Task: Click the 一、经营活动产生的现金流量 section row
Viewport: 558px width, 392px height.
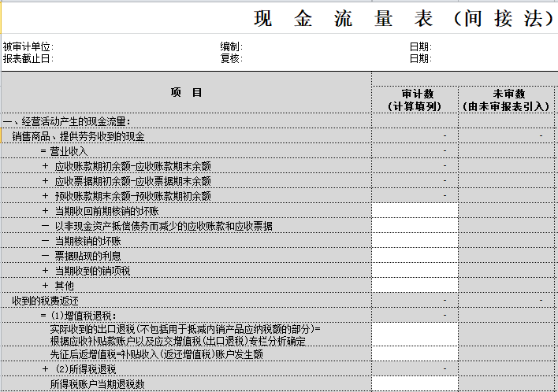Action: [66, 121]
